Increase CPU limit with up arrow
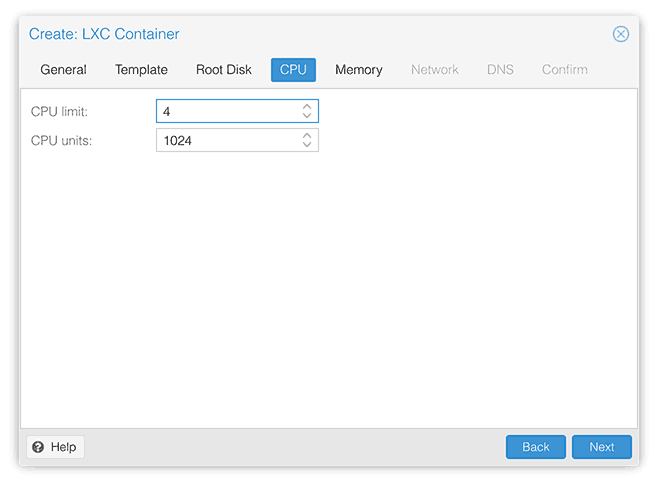The width and height of the screenshot is (656, 481). point(307,106)
